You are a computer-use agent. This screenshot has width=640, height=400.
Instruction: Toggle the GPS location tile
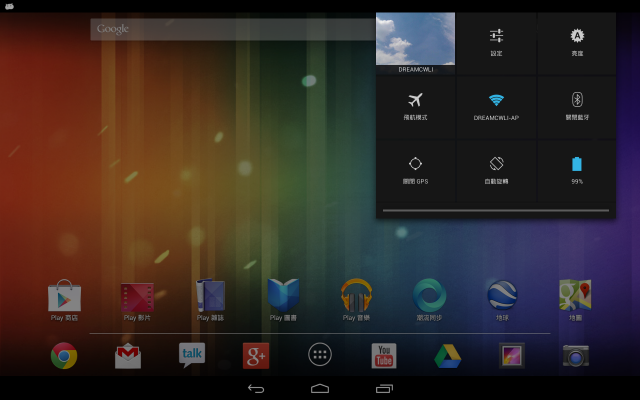pos(416,171)
